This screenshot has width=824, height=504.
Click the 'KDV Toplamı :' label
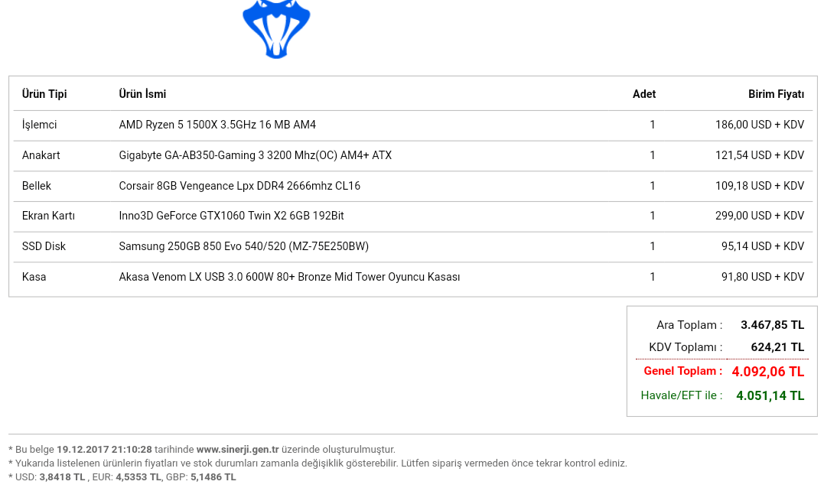(x=686, y=347)
